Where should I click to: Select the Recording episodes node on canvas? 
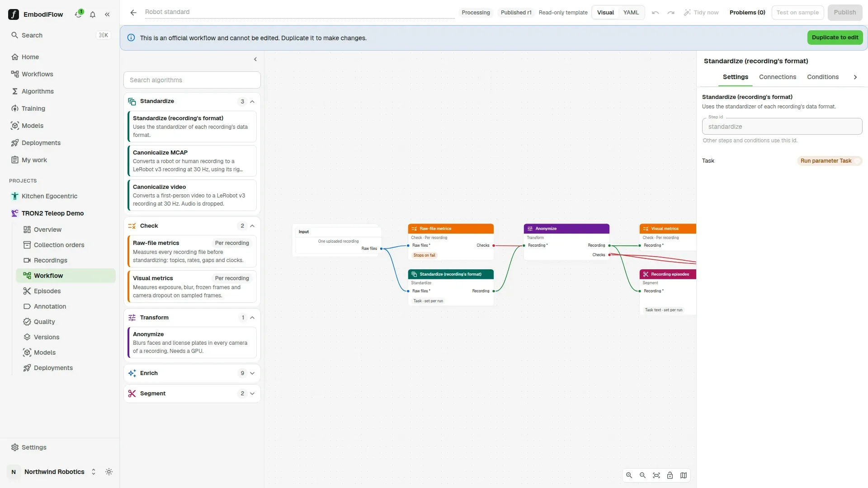pyautogui.click(x=668, y=292)
